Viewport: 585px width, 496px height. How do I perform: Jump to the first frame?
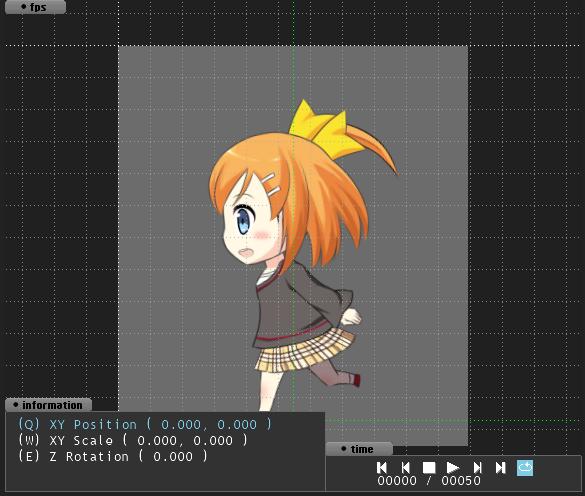point(382,468)
